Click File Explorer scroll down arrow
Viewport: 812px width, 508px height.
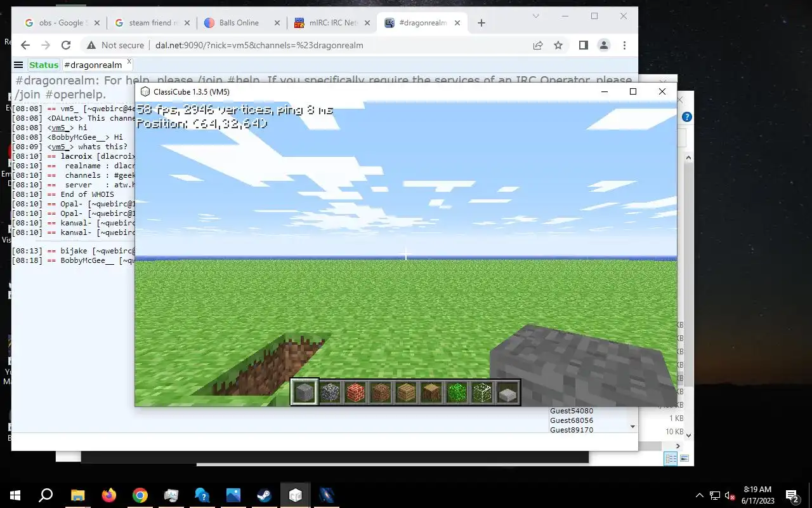(688, 435)
